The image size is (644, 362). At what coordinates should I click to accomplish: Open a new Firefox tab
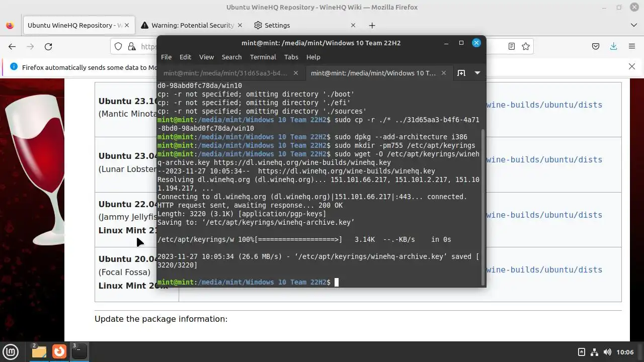(372, 25)
